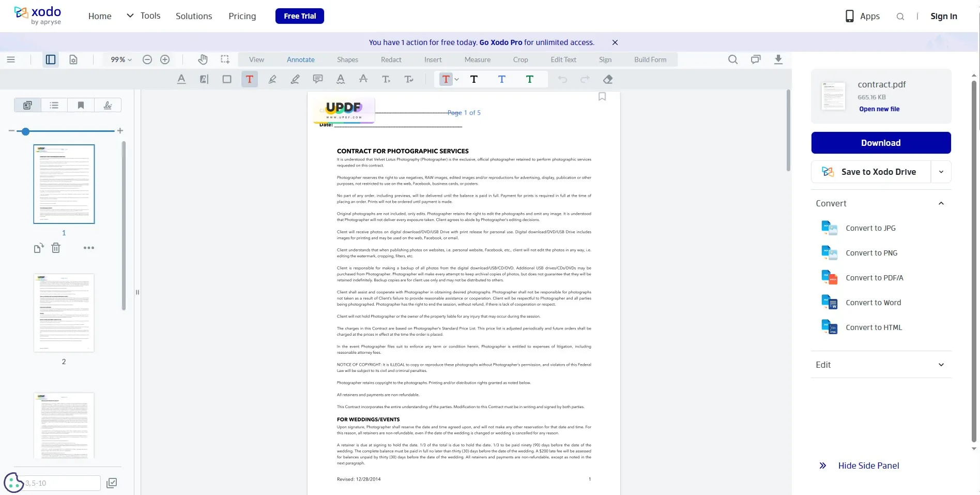The height and width of the screenshot is (495, 980).
Task: Click the eraser tool in the toolbar
Action: point(608,79)
